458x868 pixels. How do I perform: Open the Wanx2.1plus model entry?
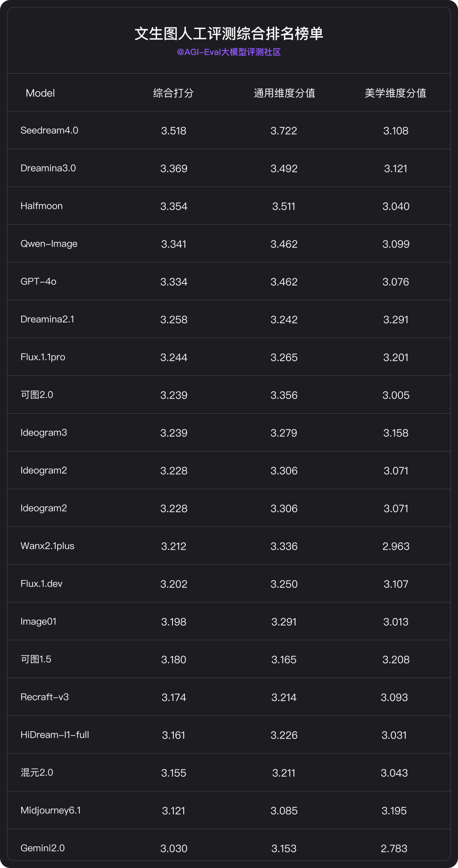pyautogui.click(x=47, y=546)
